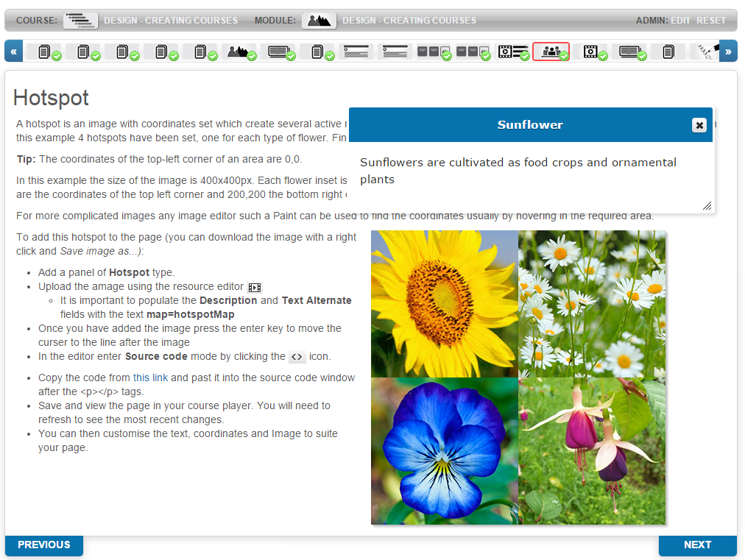
Task: Click the EDIT admin link
Action: pos(680,21)
